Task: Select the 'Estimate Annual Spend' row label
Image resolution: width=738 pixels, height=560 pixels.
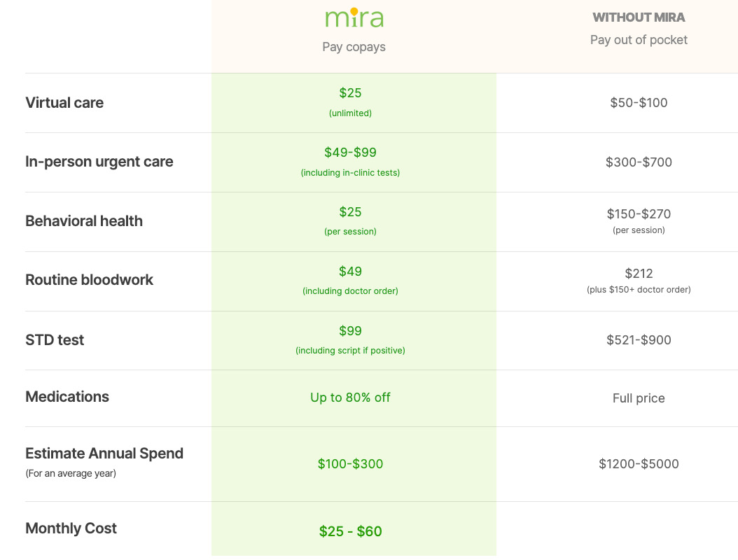Action: 104,454
